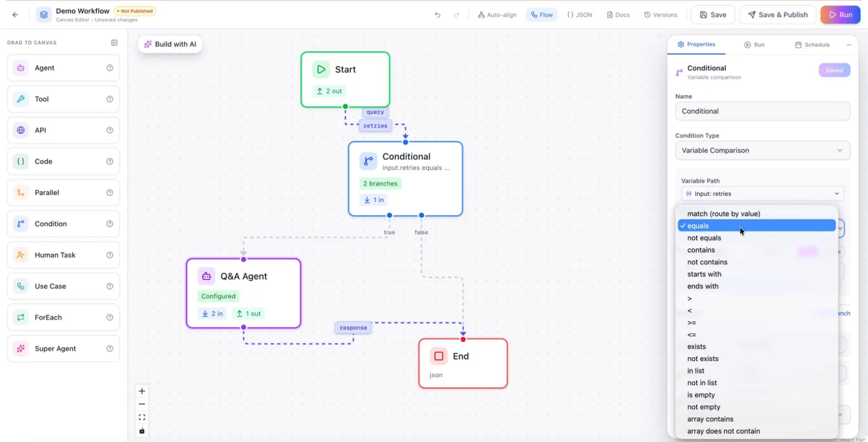Click the End node stop icon
This screenshot has width=868, height=442.
pyautogui.click(x=439, y=356)
